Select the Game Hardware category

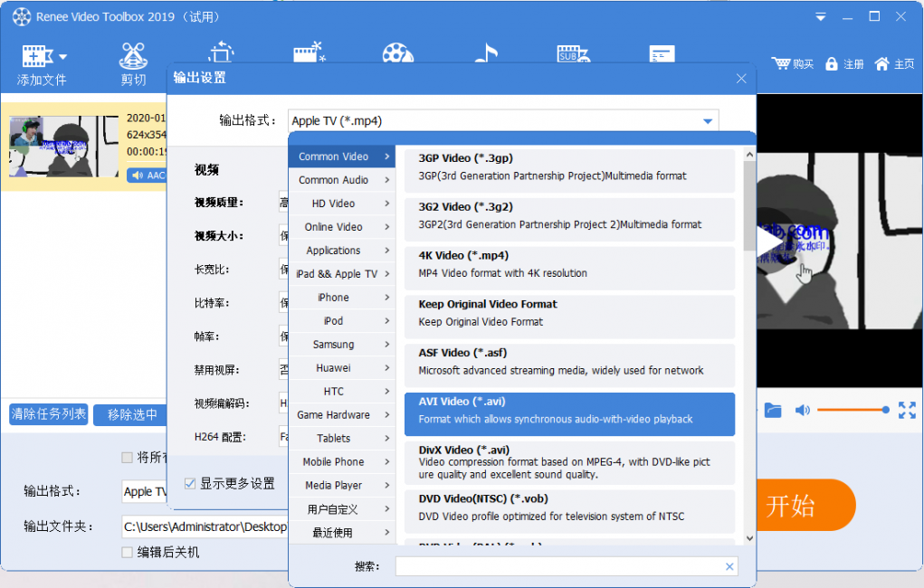tap(342, 415)
